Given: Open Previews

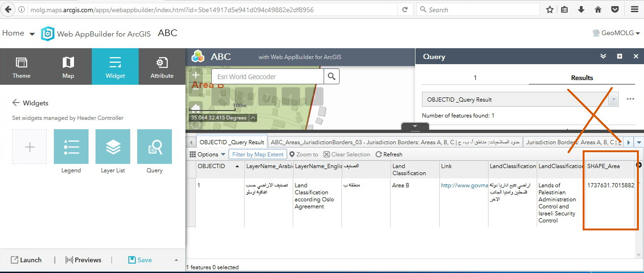Looking at the screenshot, I should click(83, 260).
